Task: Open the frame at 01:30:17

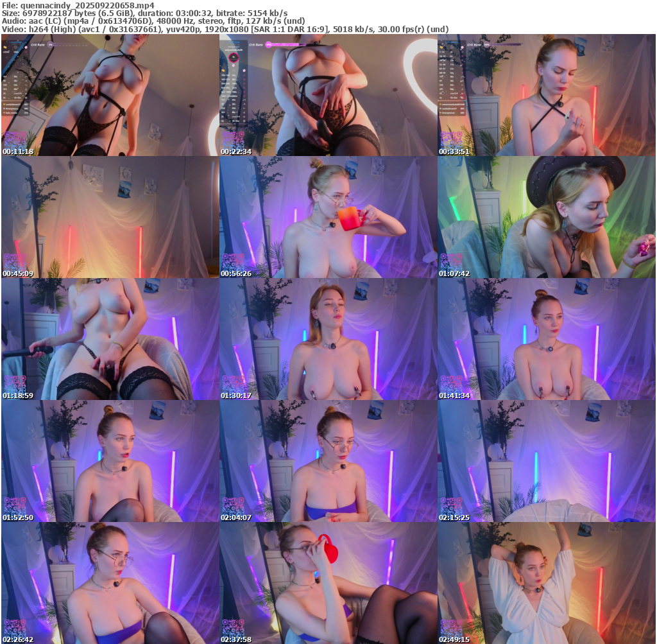Action: [328, 339]
